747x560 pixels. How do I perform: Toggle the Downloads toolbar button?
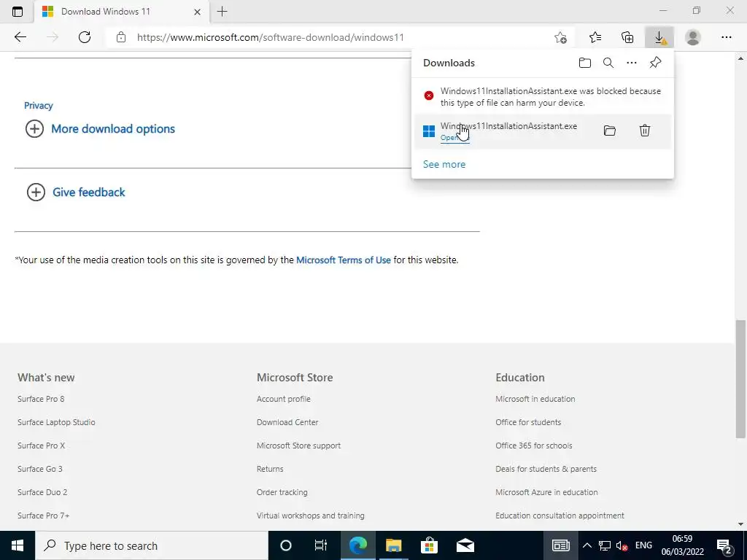[659, 37]
